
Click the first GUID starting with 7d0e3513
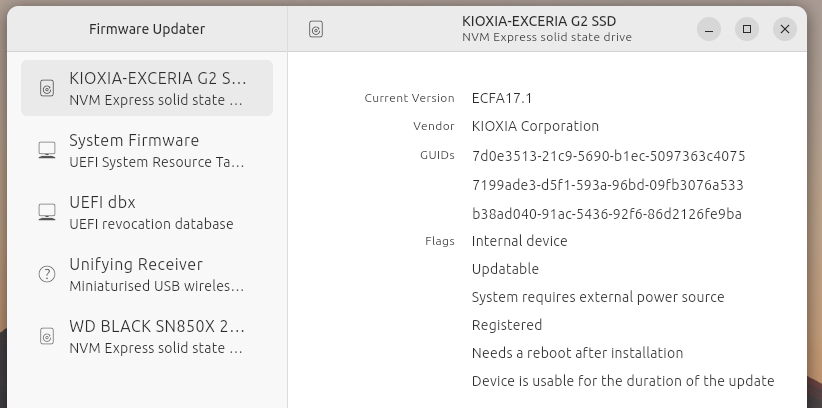[x=608, y=156]
